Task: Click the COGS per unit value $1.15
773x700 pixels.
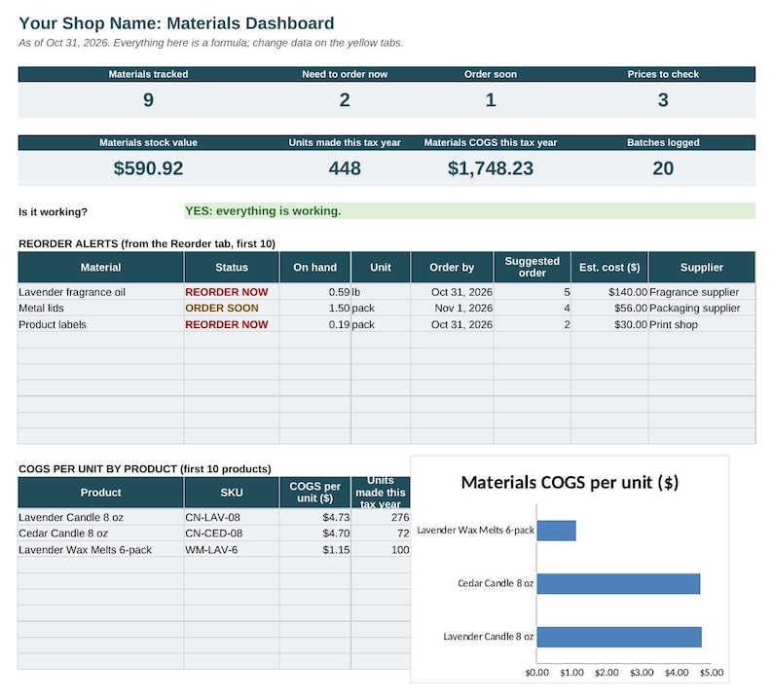Action: (315, 550)
